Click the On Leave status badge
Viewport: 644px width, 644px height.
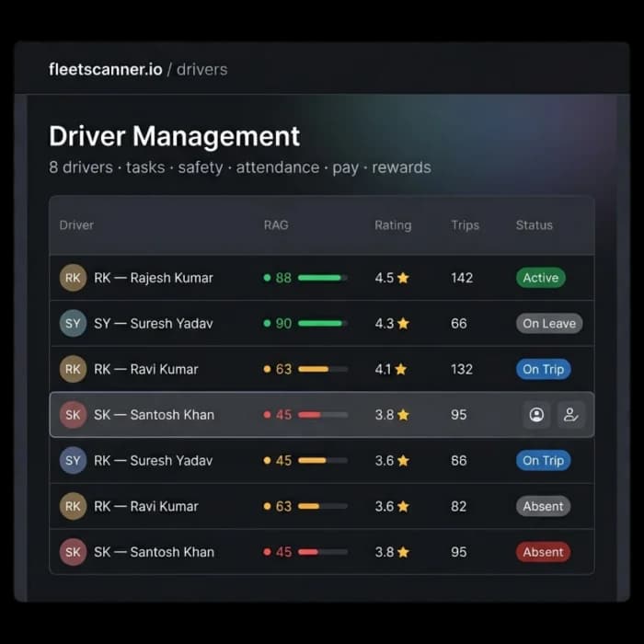click(x=549, y=323)
